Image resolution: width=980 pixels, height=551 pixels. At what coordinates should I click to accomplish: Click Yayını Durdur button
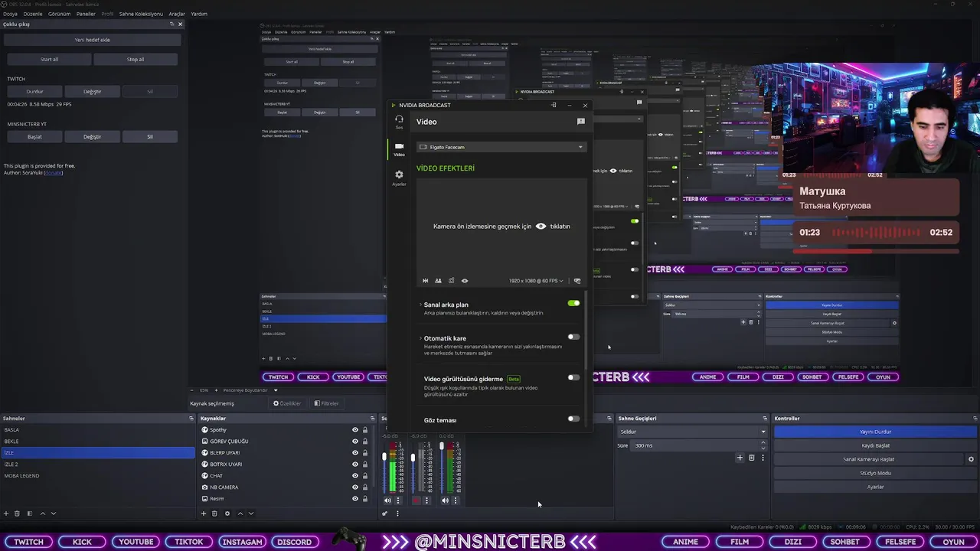click(875, 432)
